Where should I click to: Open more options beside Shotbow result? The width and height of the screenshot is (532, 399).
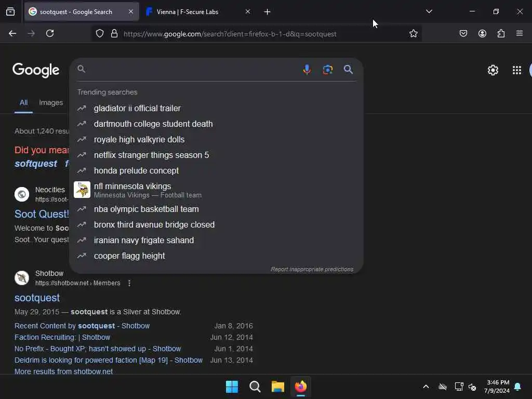[x=129, y=283]
